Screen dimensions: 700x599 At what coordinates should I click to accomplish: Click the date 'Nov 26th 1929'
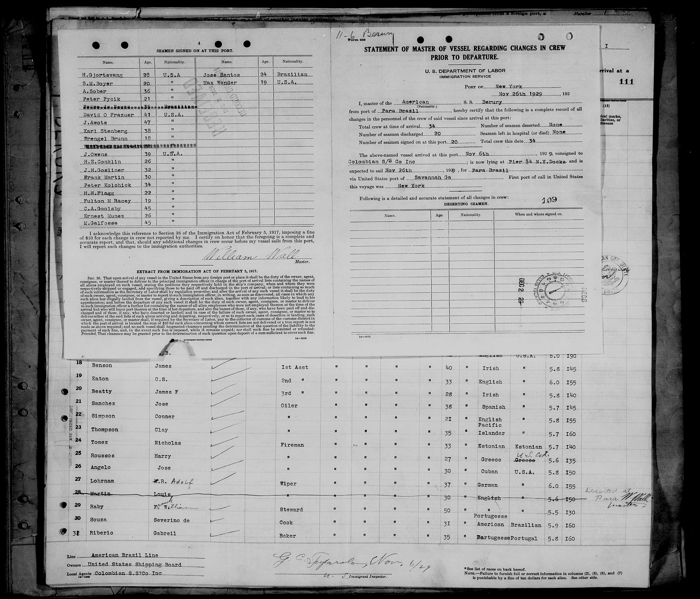(521, 94)
